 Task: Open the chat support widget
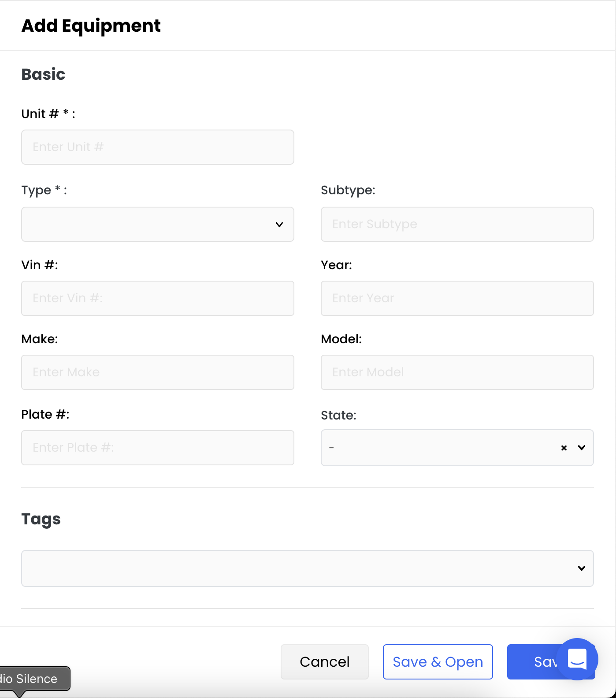577,659
